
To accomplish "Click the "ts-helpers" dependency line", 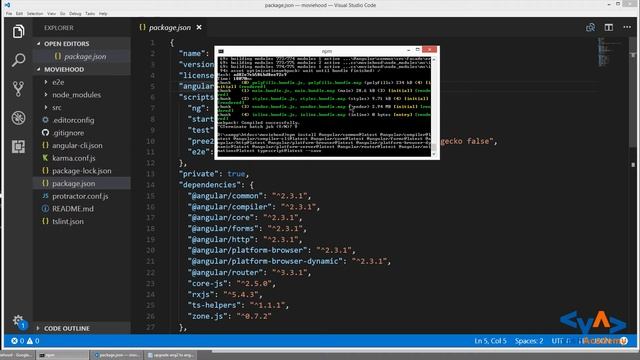I will click(x=238, y=305).
